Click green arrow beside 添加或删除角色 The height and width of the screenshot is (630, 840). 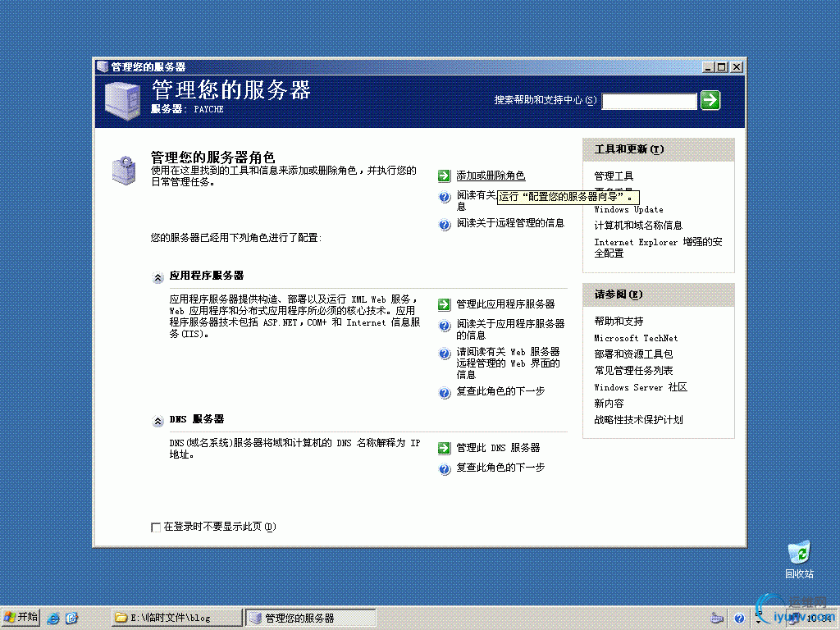[x=444, y=176]
